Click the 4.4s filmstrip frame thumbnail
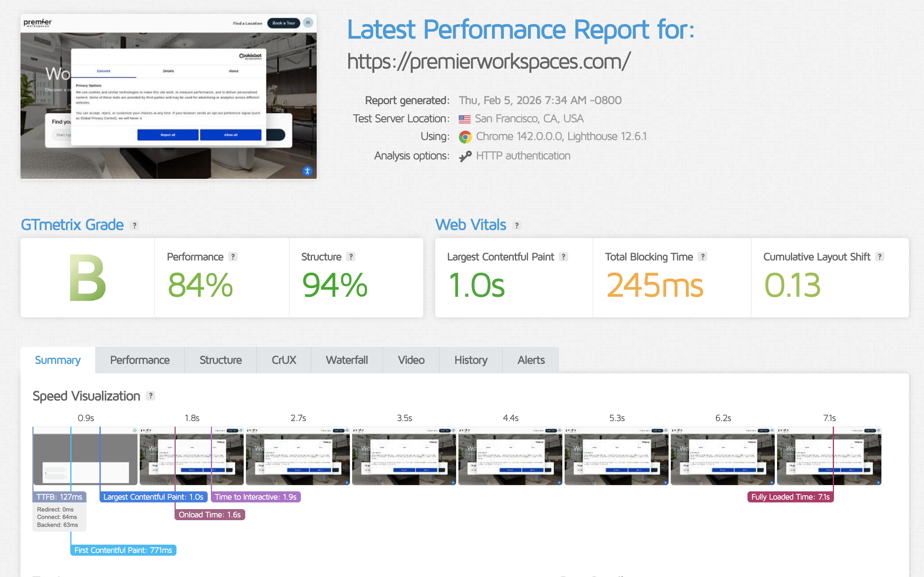The height and width of the screenshot is (577, 924). click(x=510, y=456)
